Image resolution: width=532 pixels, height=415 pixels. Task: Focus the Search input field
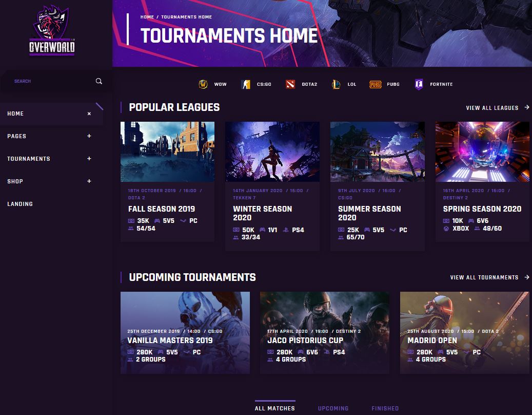pos(51,81)
